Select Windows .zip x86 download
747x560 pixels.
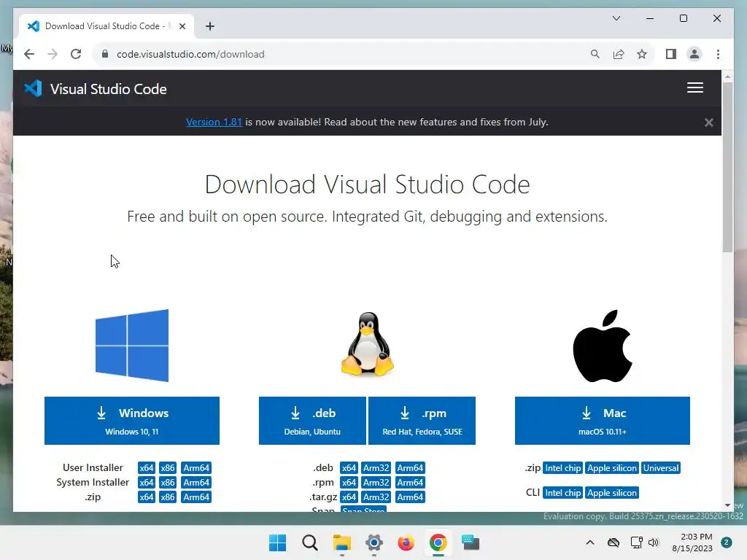point(168,497)
